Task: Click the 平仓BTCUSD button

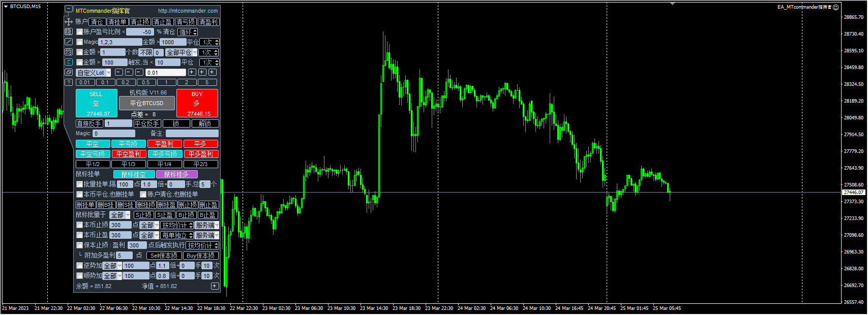Action: click(x=147, y=103)
